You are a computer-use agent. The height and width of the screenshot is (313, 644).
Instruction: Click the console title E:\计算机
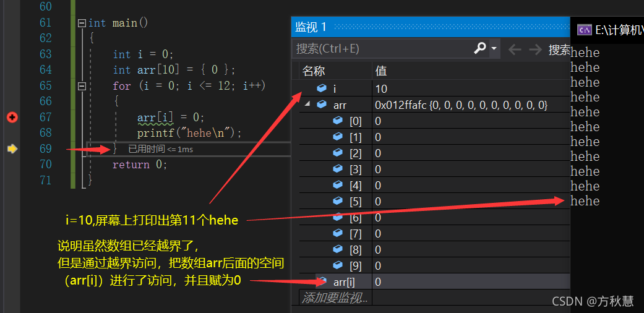click(x=619, y=30)
